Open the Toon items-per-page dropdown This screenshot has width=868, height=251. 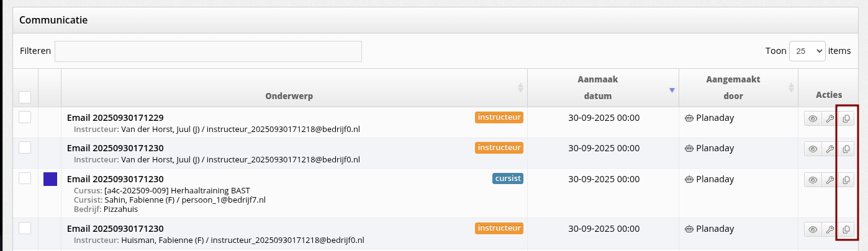(807, 51)
